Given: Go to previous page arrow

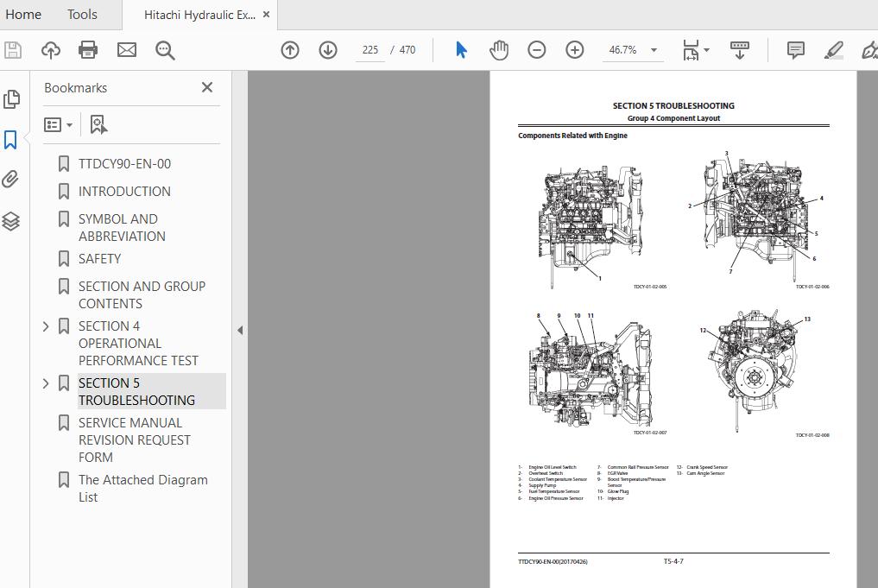Looking at the screenshot, I should pos(290,50).
